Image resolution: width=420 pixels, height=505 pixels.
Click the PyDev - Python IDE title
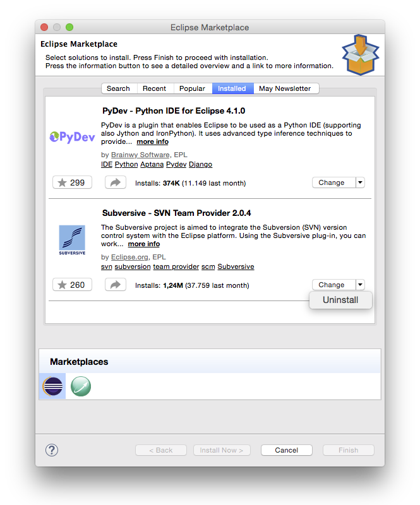[174, 111]
